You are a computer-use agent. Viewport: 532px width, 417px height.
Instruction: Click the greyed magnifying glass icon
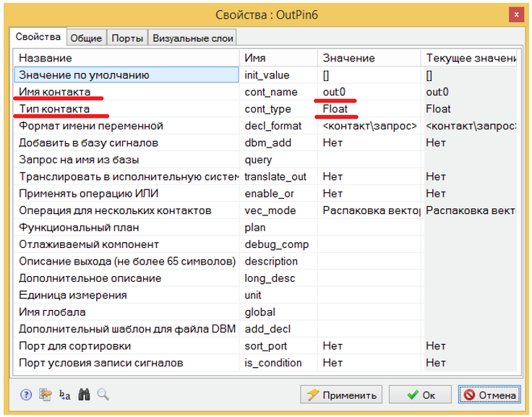point(103,395)
